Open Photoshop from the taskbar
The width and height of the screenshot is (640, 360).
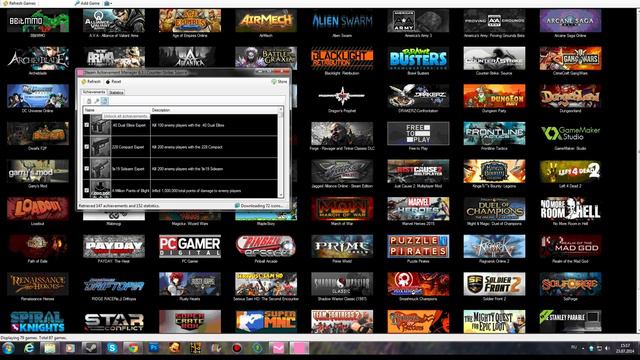(x=154, y=348)
